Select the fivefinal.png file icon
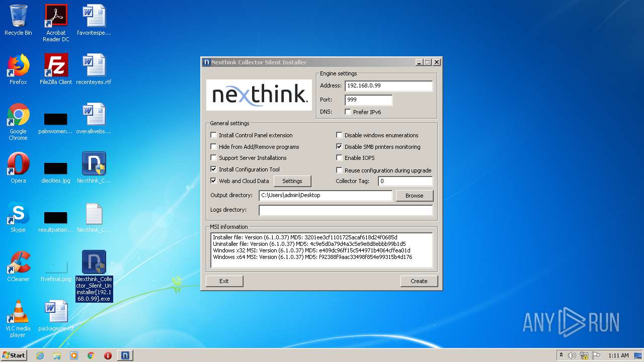The height and width of the screenshot is (362, 644). coord(56,270)
